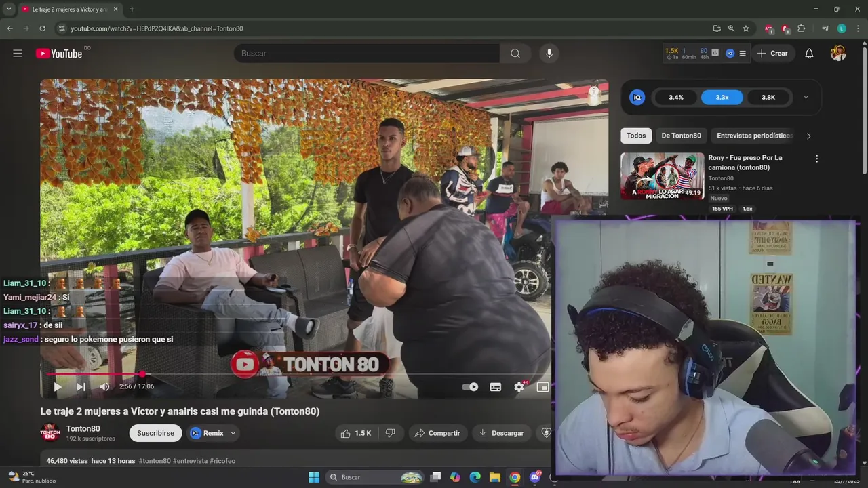
Task: Click the vidIQ 3.4% stat pill
Action: [676, 98]
